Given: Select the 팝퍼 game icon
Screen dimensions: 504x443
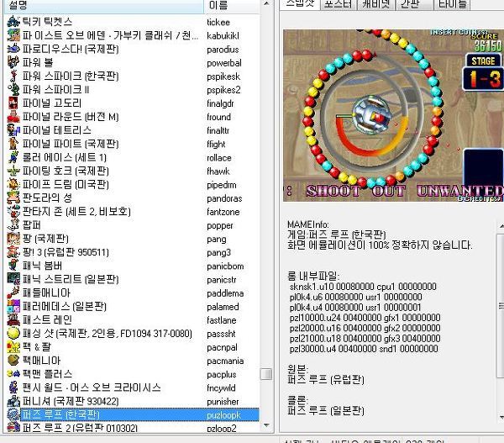Looking at the screenshot, I should [13, 224].
